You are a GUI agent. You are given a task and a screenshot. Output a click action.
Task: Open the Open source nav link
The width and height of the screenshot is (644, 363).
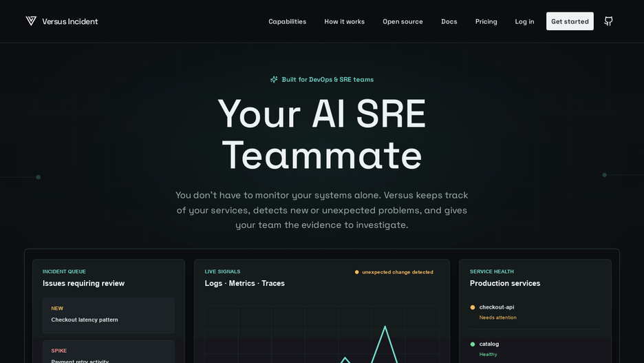pos(402,21)
